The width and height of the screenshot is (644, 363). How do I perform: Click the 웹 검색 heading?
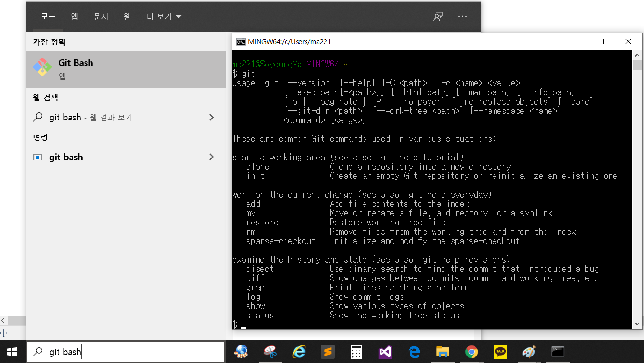tap(46, 98)
